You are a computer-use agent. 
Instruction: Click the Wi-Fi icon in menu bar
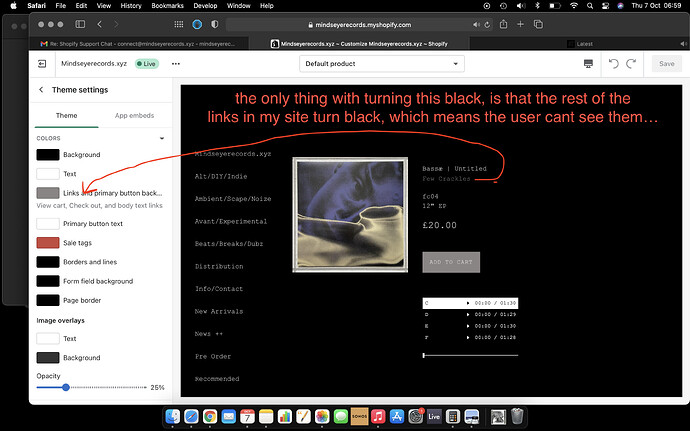(x=573, y=6)
